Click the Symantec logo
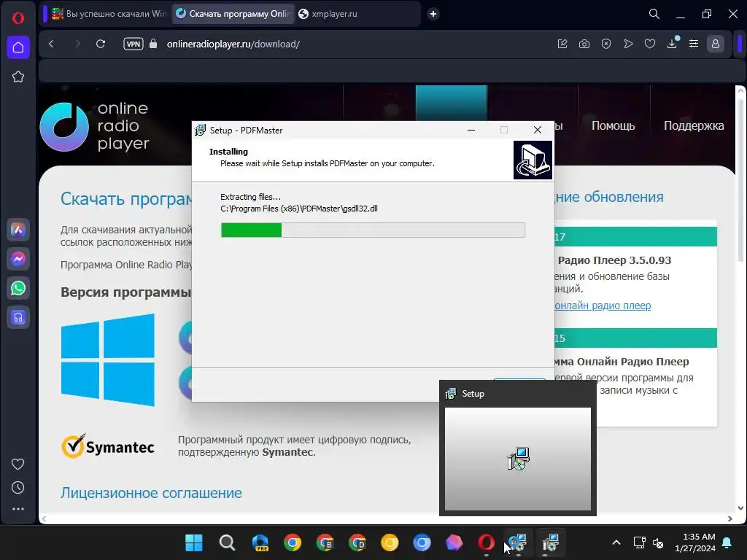The image size is (747, 560). 108,446
